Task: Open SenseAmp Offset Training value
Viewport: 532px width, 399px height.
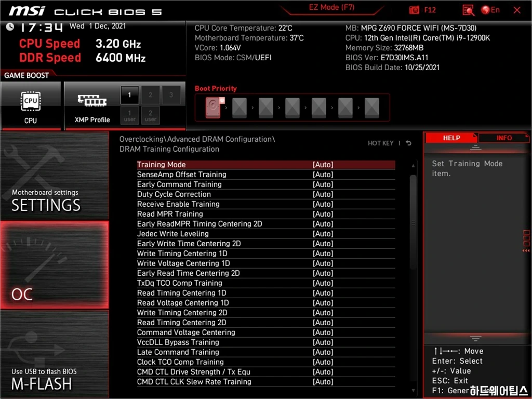Action: point(323,175)
